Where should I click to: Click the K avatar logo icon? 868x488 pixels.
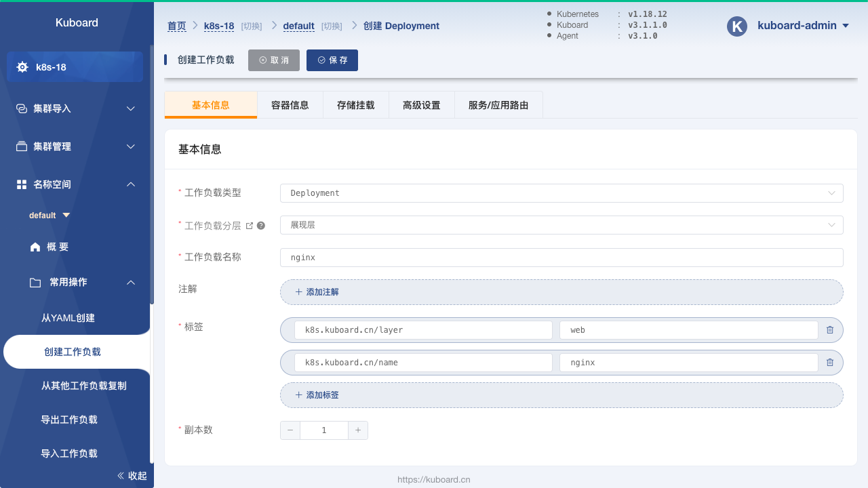(x=737, y=26)
